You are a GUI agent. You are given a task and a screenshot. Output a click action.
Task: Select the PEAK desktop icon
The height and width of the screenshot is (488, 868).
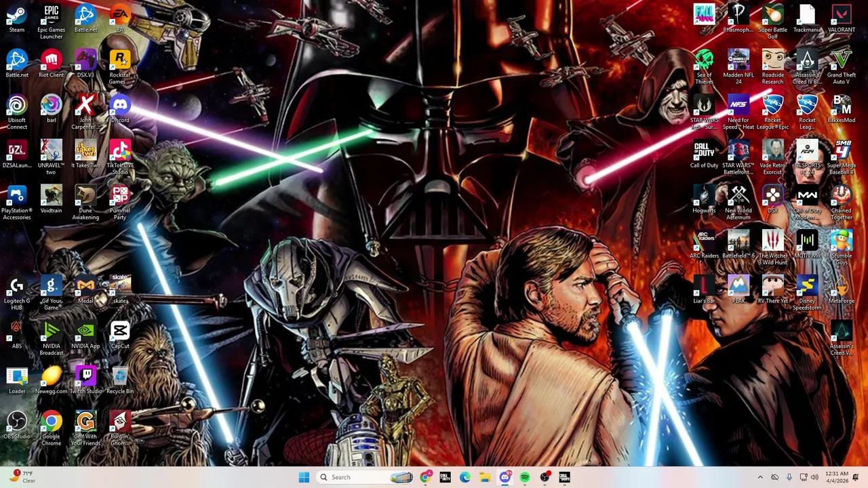(738, 290)
